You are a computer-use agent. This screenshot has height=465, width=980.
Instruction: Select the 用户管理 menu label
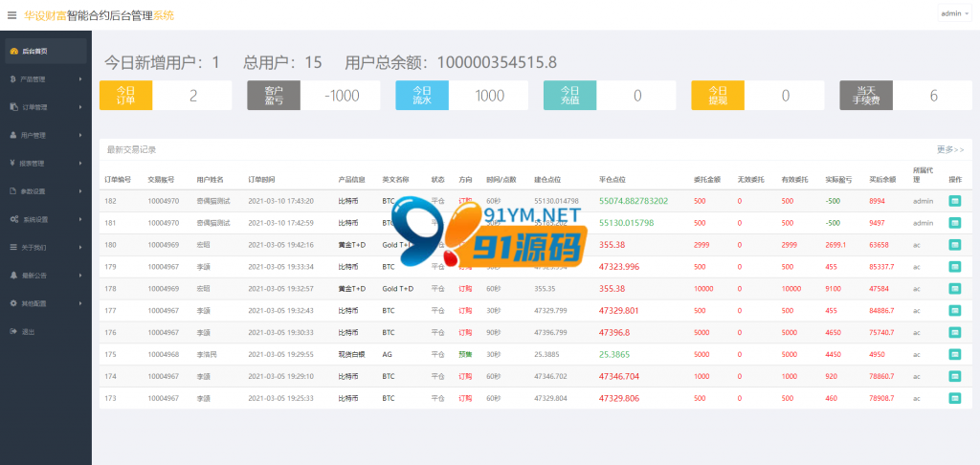coord(33,135)
